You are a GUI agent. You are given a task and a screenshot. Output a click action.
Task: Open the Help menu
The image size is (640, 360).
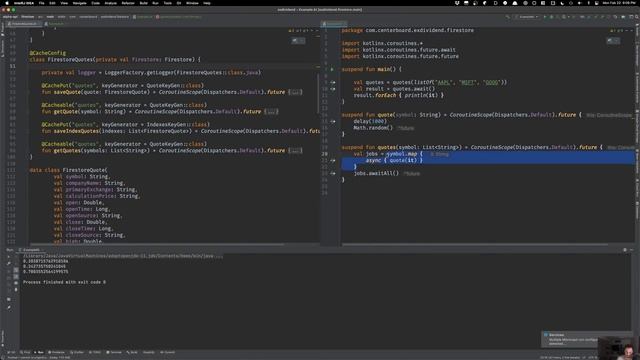207,3
